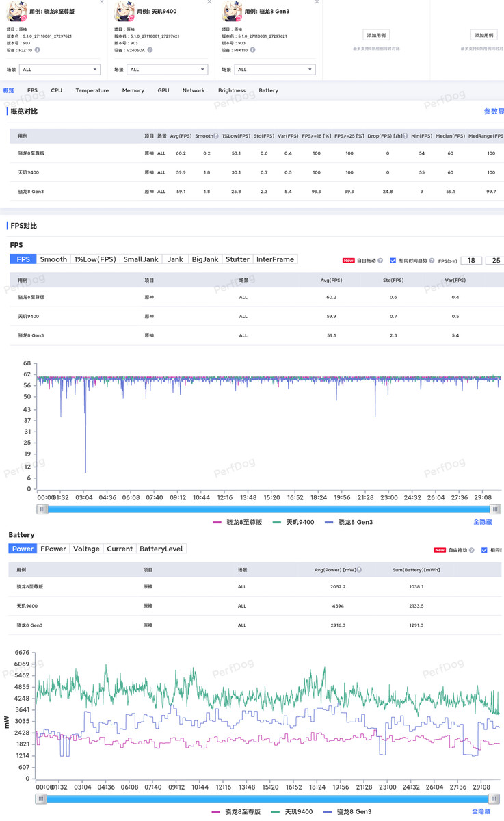Viewport: 504px width, 821px height.
Task: Toggle the 相同 checkbox in Battery section
Action: [x=484, y=550]
